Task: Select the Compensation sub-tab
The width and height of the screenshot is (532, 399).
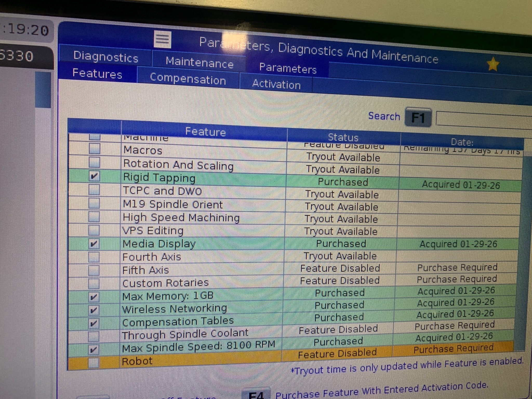Action: click(x=188, y=79)
